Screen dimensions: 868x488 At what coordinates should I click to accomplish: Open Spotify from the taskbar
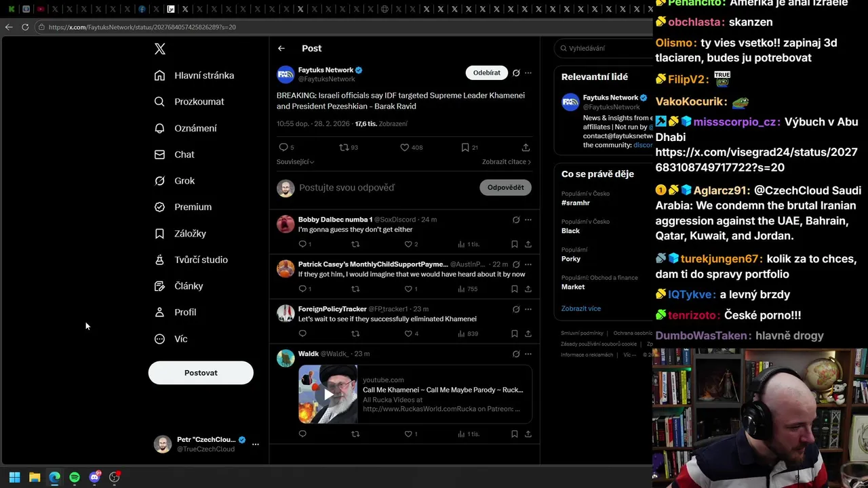pos(75,477)
